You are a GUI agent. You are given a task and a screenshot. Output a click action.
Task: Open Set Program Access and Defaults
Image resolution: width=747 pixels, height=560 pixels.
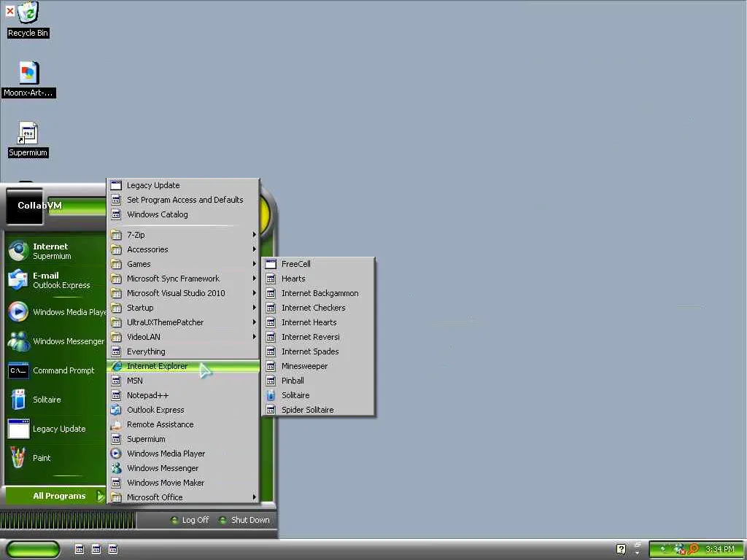(183, 200)
